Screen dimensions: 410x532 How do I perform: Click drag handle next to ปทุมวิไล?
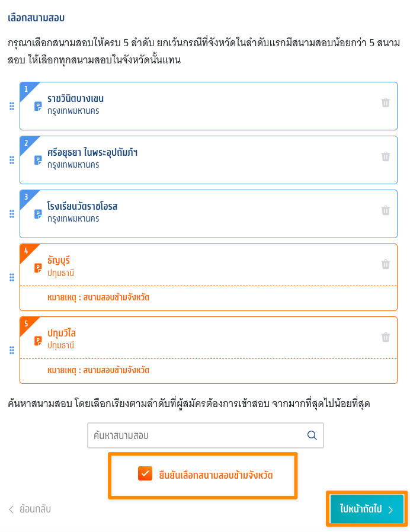[x=12, y=350]
